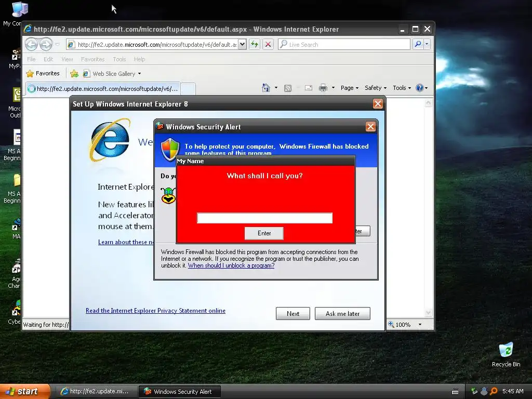
Task: Open 'When should I unblock a program?' link
Action: tap(231, 265)
